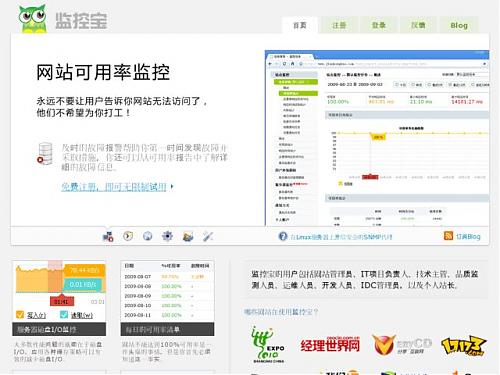The height and width of the screenshot is (375, 500).
Task: Click the yellow marker flag in dashboard chart
Action: (x=378, y=137)
